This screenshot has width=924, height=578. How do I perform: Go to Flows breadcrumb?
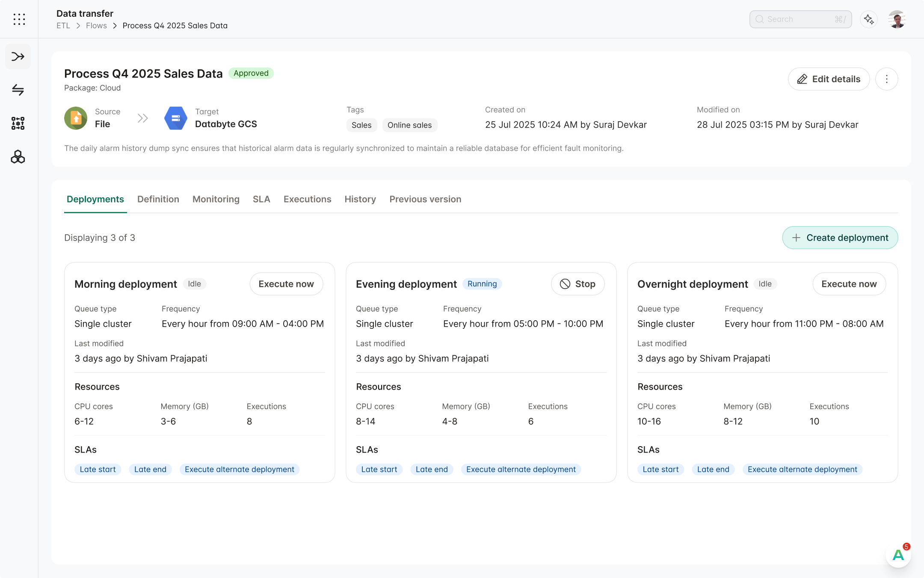point(96,26)
